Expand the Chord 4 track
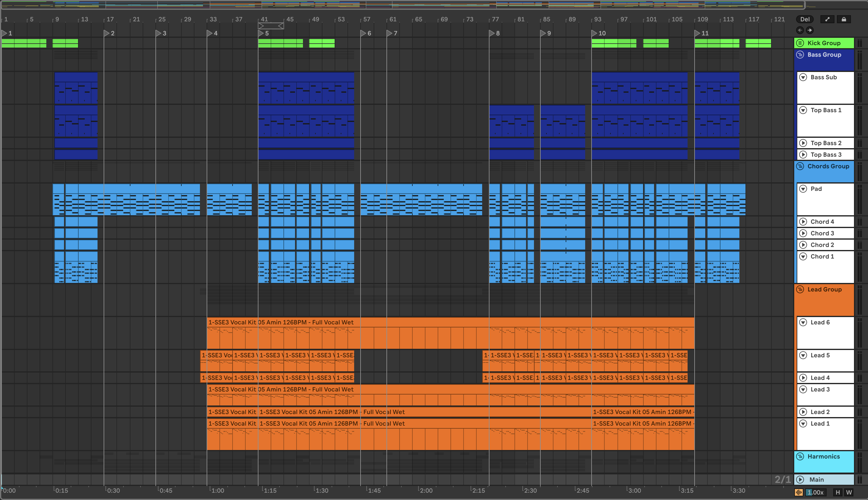 (803, 222)
